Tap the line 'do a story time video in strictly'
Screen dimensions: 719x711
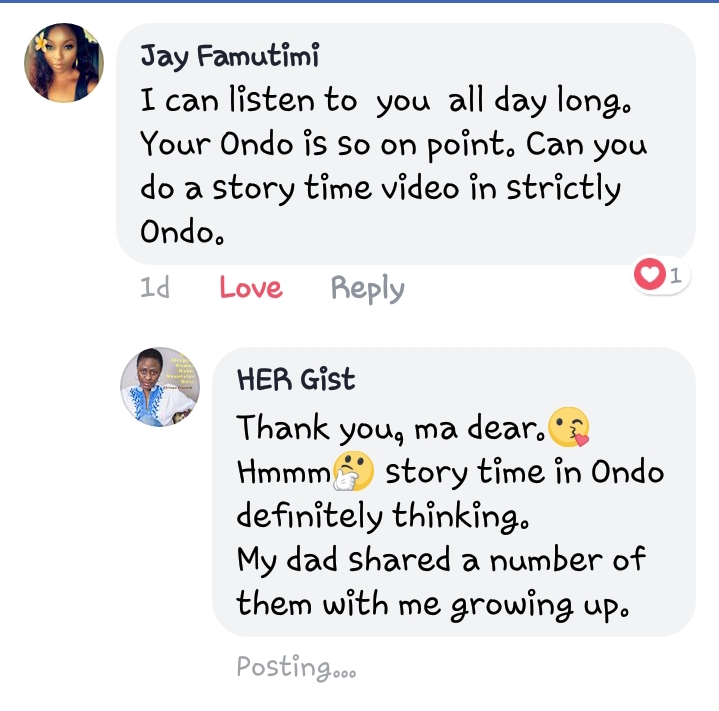pos(380,188)
